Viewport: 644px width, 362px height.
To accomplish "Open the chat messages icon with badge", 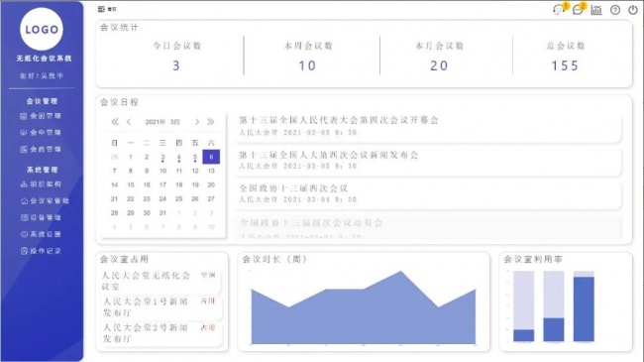I will (x=579, y=10).
